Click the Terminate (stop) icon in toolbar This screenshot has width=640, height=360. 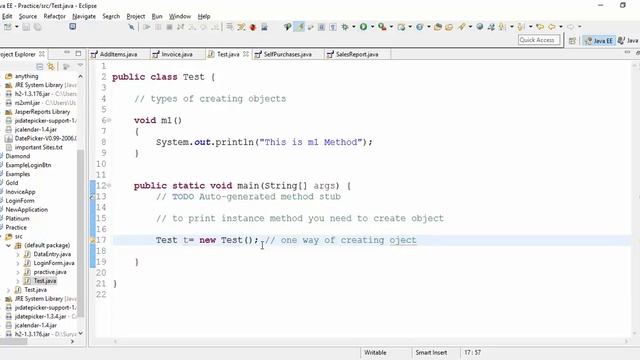[169, 27]
